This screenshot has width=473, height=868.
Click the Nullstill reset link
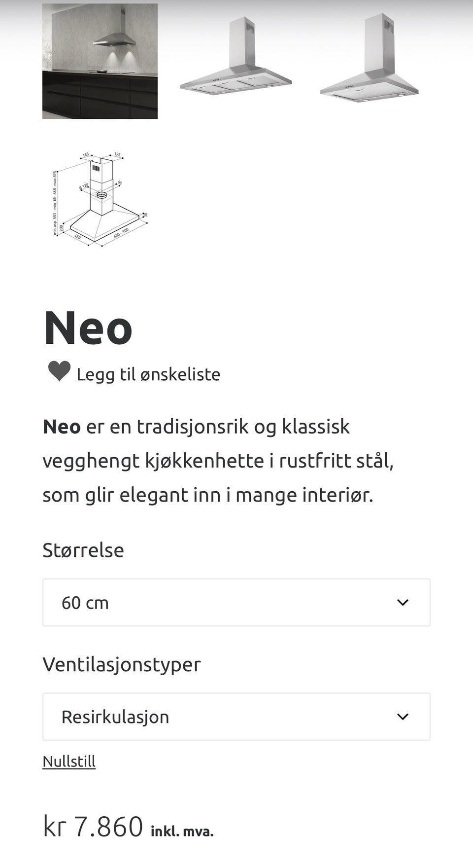pos(69,761)
